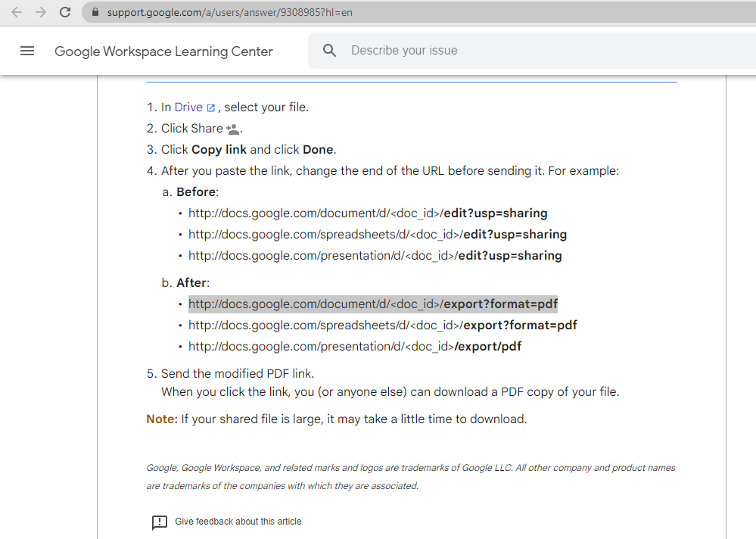Screen dimensions: 756x539
Task: Click the padlock site info icon
Action: coord(95,12)
